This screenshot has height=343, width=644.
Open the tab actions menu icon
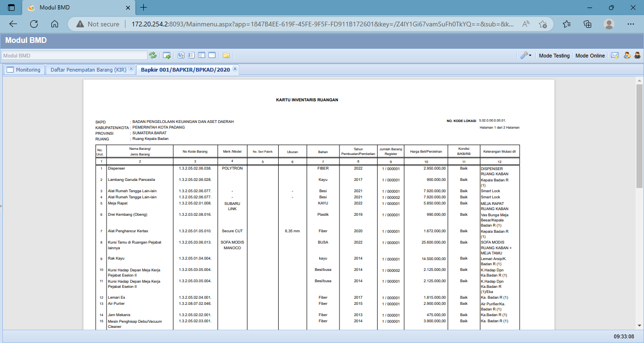tap(12, 8)
